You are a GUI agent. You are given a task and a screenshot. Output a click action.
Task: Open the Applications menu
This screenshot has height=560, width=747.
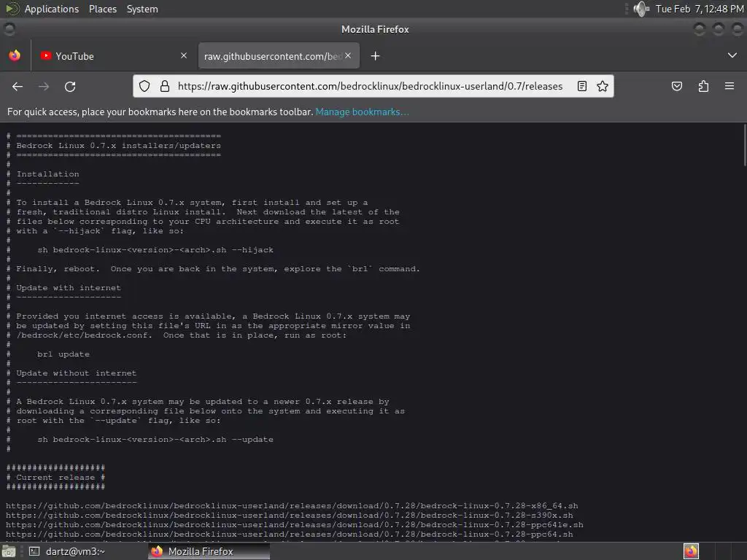52,9
